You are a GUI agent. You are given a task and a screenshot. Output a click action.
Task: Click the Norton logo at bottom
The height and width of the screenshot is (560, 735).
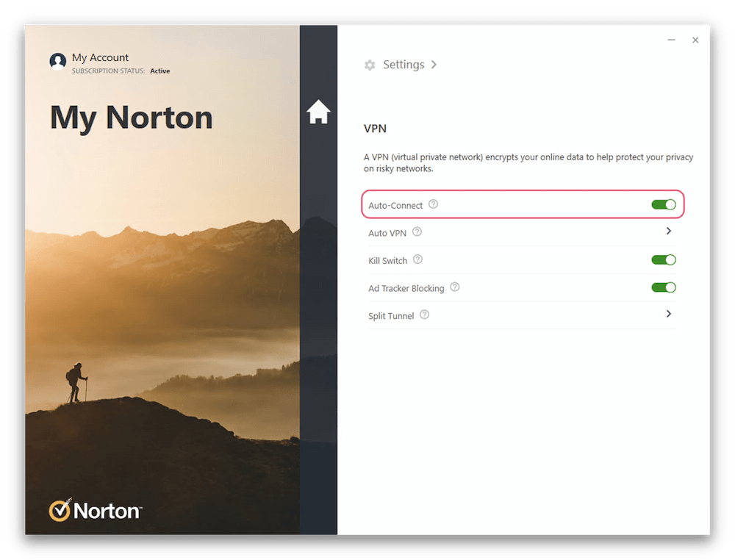coord(95,510)
